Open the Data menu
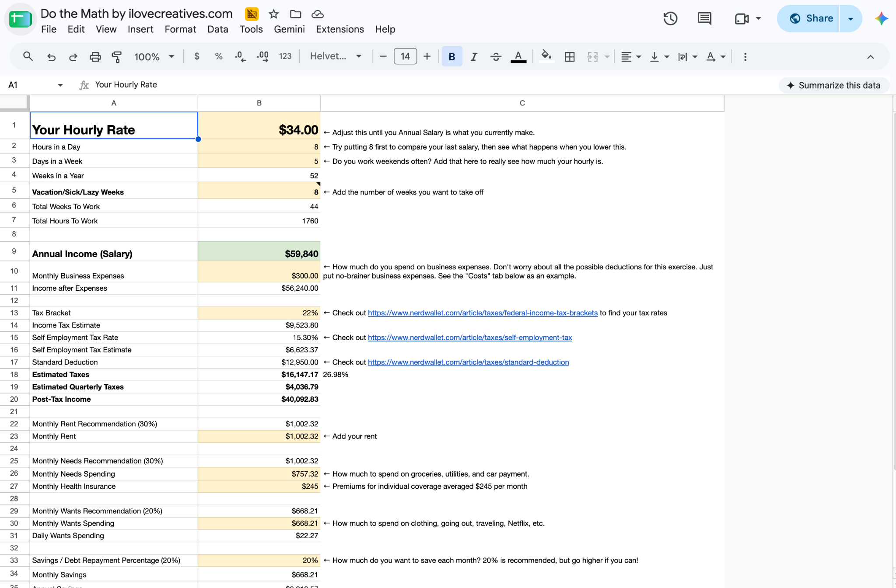The image size is (896, 588). (218, 29)
